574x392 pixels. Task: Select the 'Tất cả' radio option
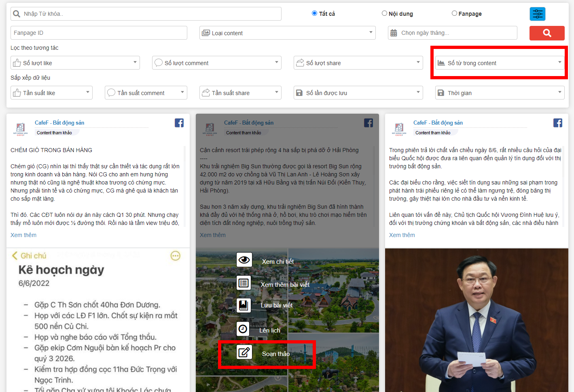(x=314, y=13)
